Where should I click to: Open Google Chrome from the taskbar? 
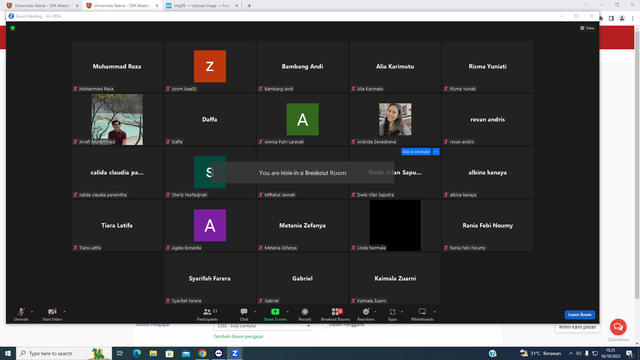point(202,353)
